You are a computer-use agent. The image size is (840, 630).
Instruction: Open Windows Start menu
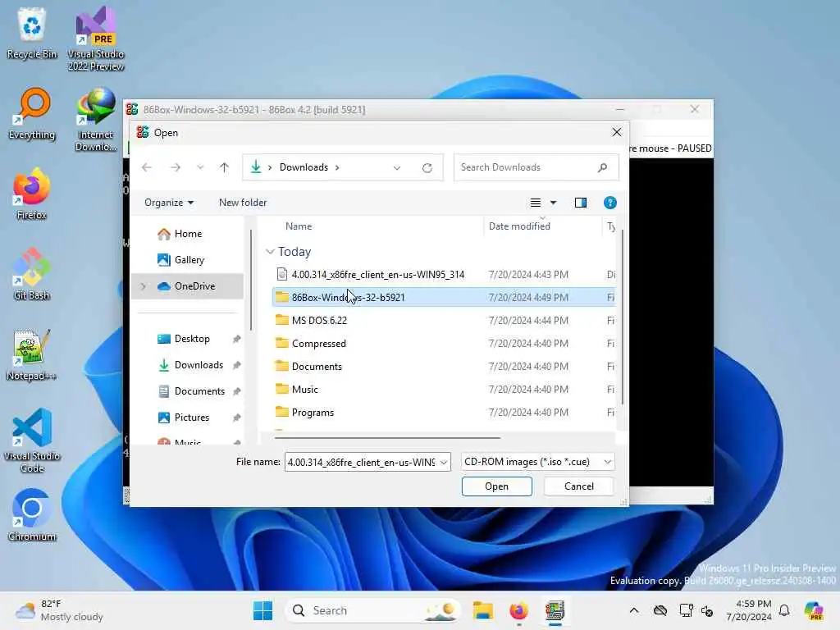[262, 610]
